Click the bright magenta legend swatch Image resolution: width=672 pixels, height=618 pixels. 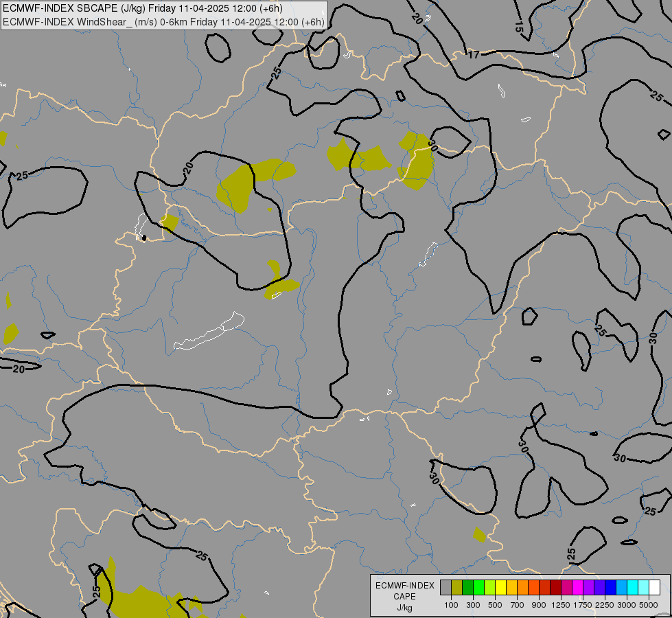(578, 588)
